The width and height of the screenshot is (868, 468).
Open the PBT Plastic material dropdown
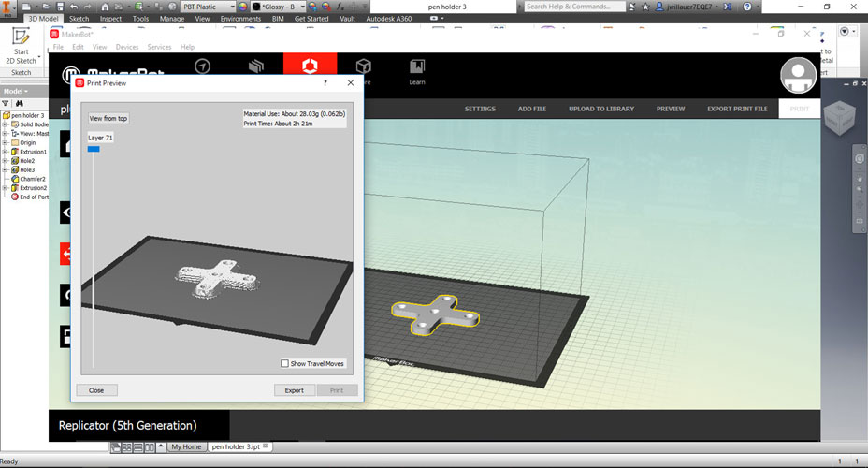pos(209,7)
